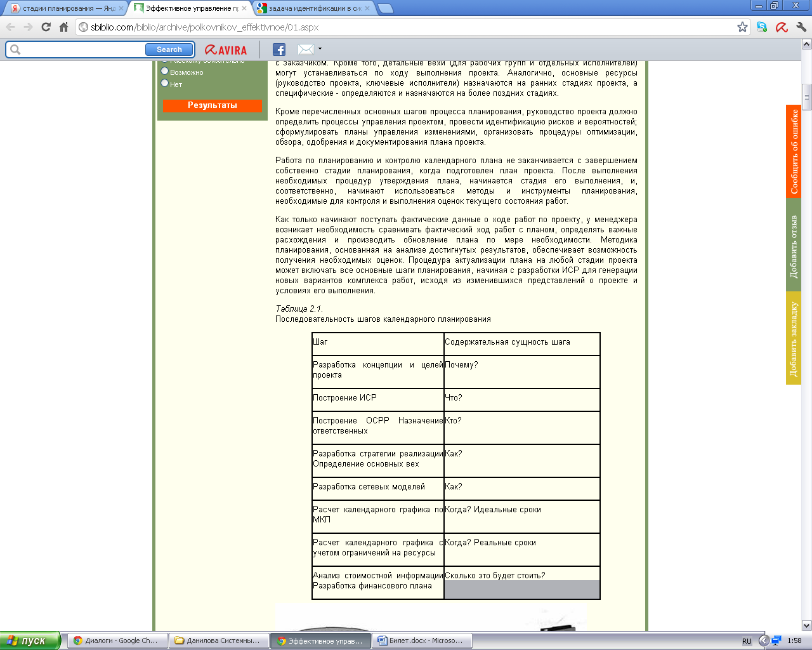Close the 'Эффективное управление' tab

pos(244,8)
